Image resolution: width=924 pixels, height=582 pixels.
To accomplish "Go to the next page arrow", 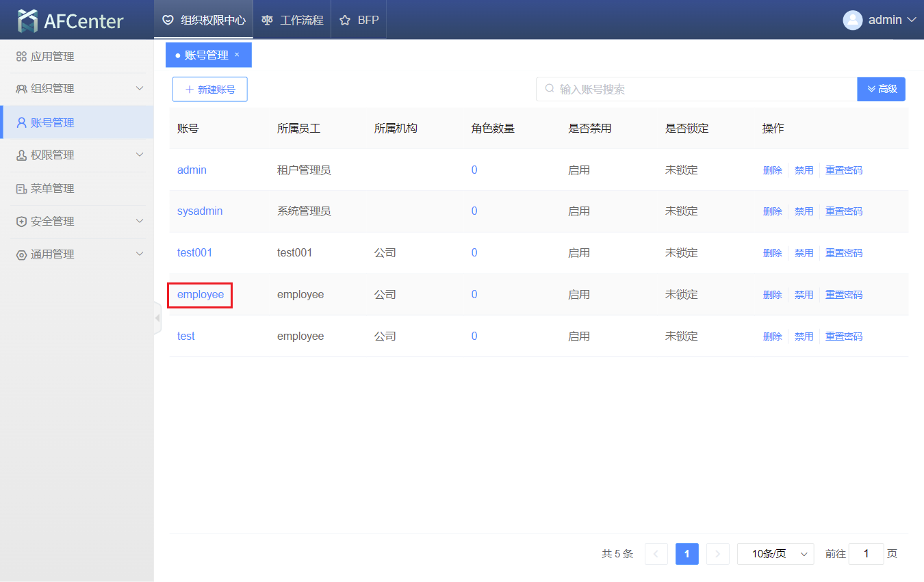I will [x=717, y=554].
